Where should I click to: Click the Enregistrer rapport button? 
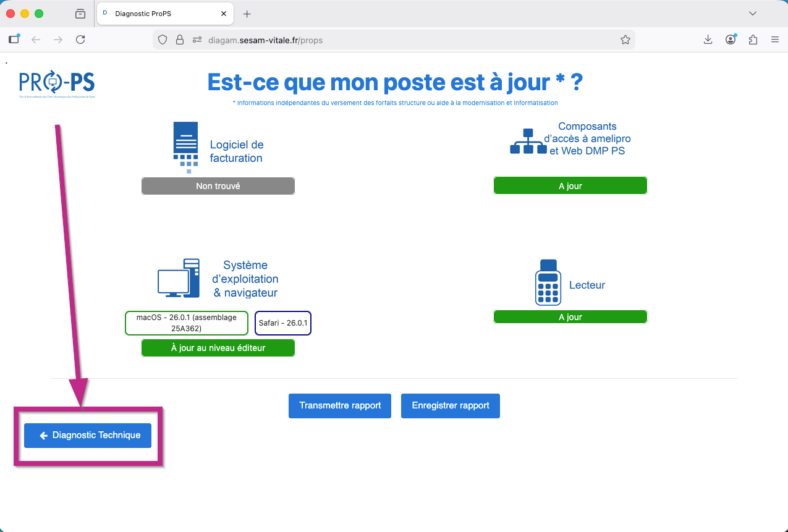tap(450, 406)
